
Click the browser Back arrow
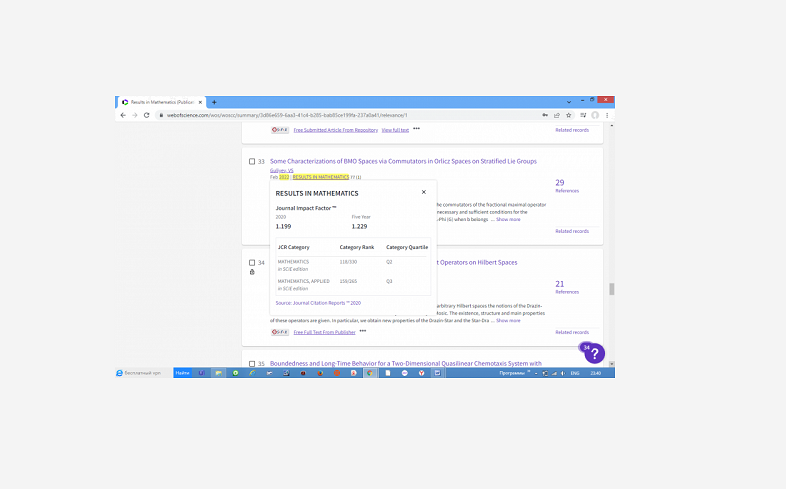tap(123, 115)
